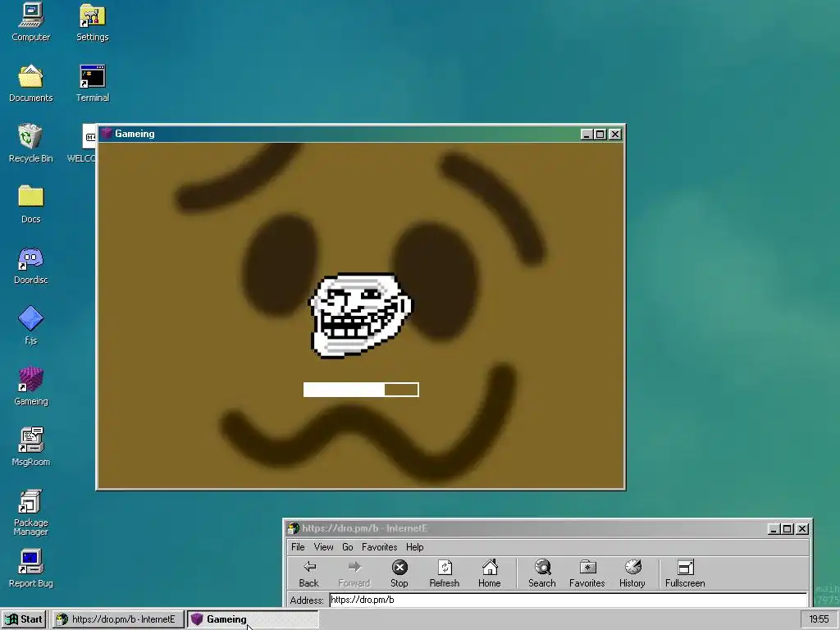840x630 pixels.
Task: Click the trollface image in Gameing
Action: [361, 315]
